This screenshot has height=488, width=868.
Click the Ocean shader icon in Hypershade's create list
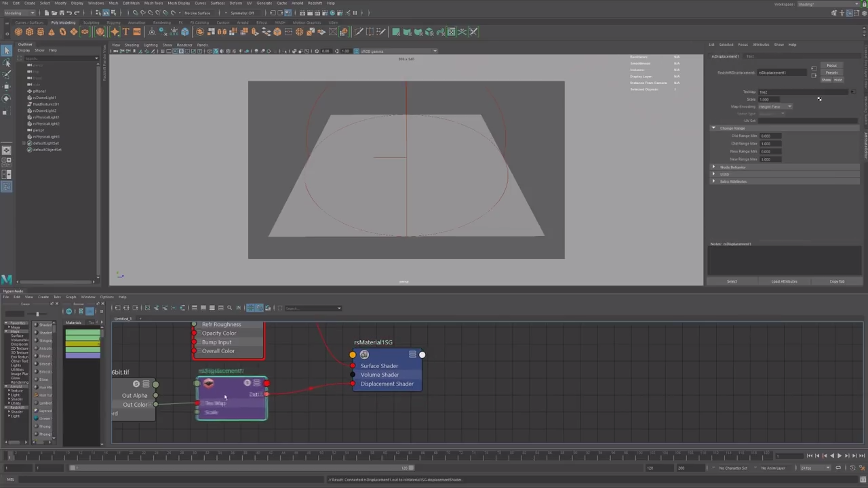click(x=38, y=418)
